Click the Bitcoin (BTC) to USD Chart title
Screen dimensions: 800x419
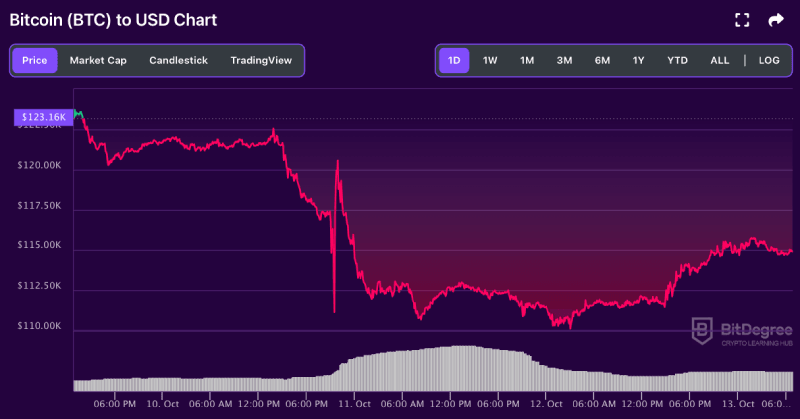tap(113, 20)
